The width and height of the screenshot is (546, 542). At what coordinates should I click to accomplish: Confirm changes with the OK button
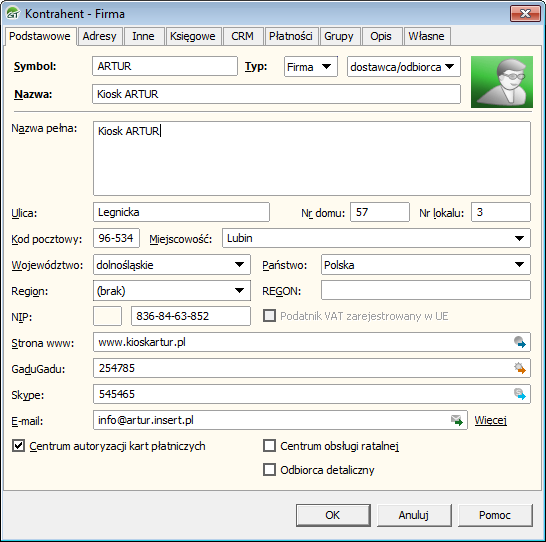pyautogui.click(x=333, y=515)
